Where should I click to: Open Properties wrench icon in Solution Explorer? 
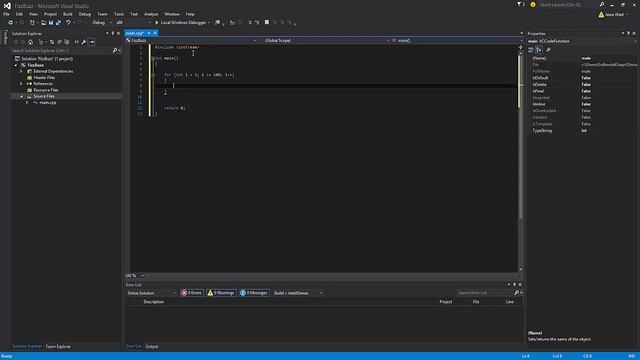(x=84, y=42)
